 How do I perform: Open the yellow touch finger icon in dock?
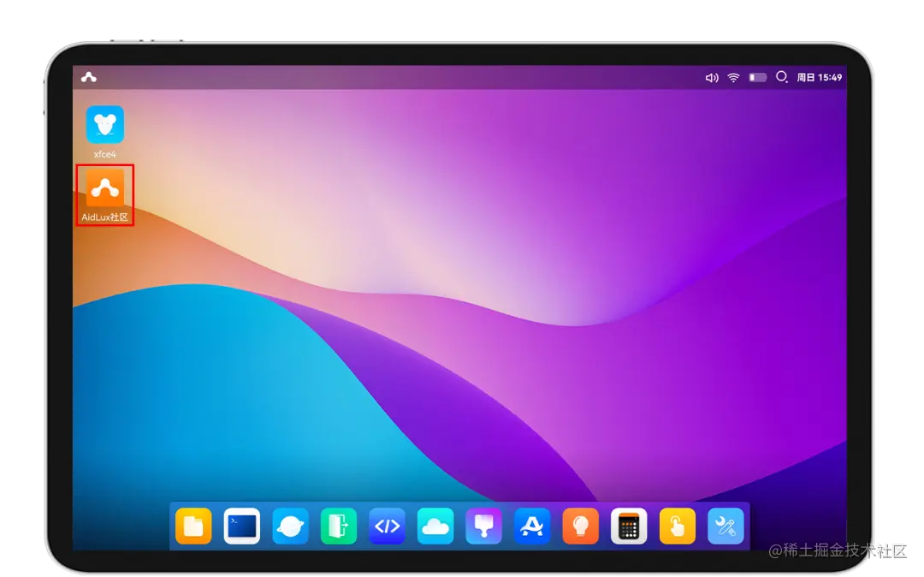point(677,526)
